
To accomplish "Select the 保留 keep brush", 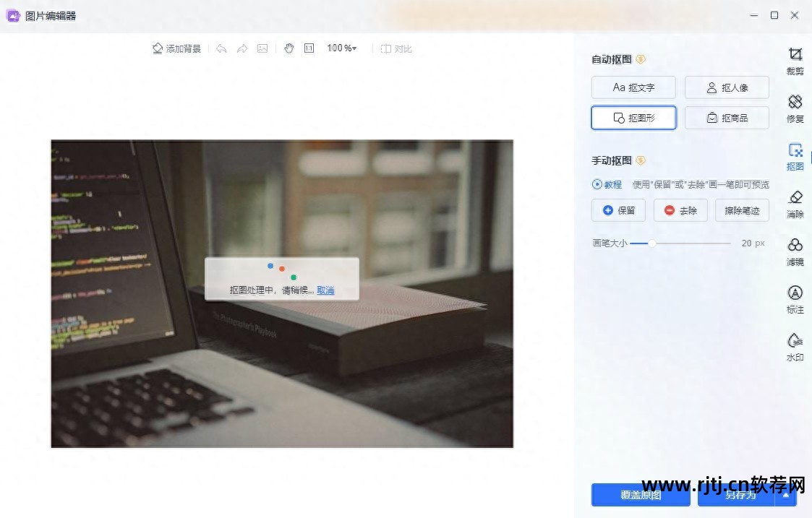I will click(x=618, y=210).
